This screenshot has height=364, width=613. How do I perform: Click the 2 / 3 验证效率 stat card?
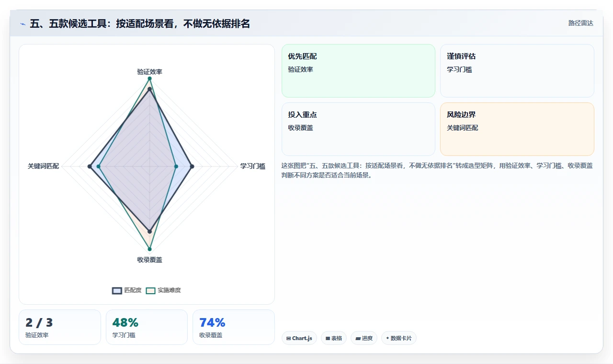click(x=60, y=327)
